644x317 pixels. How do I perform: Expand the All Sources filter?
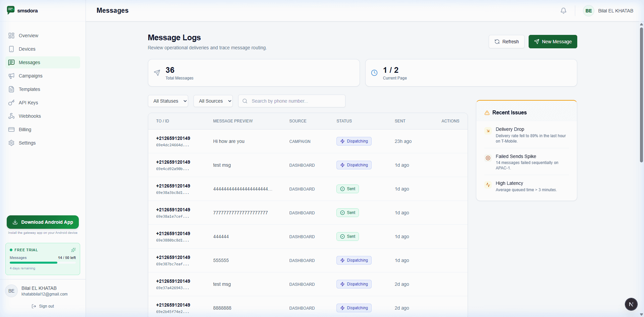tap(213, 101)
